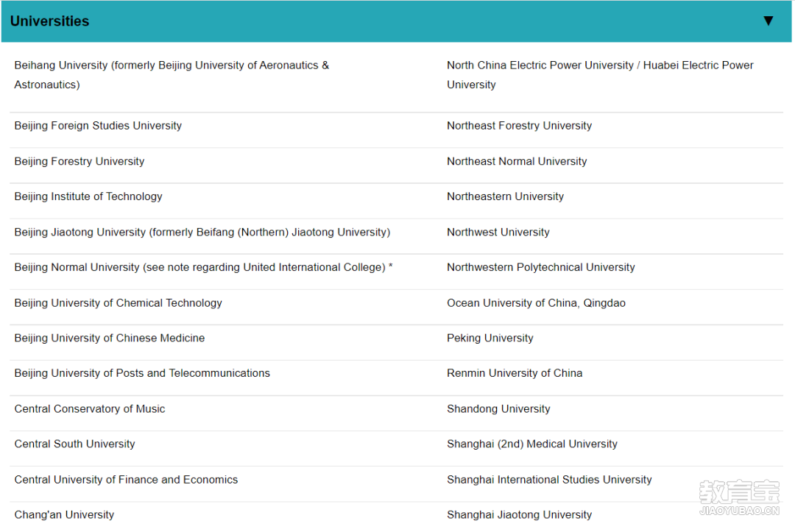Click Northeast Forestry University
This screenshot has width=795, height=532.
coord(519,126)
